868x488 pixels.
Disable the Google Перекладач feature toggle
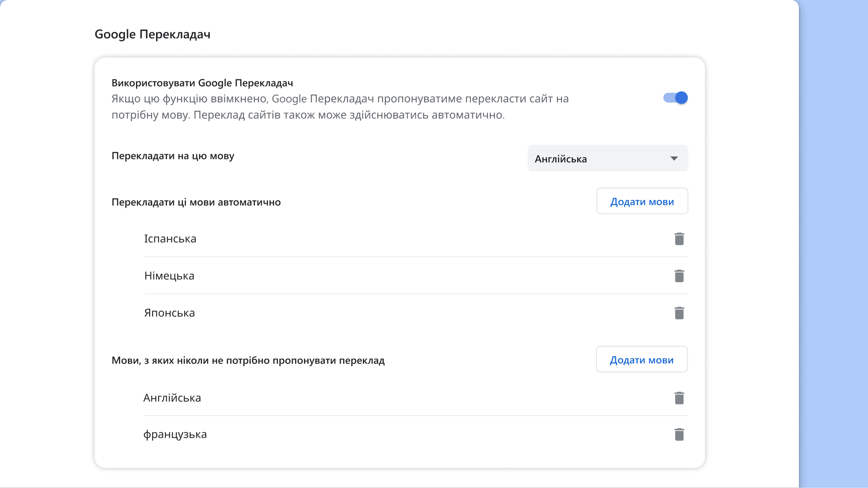676,98
